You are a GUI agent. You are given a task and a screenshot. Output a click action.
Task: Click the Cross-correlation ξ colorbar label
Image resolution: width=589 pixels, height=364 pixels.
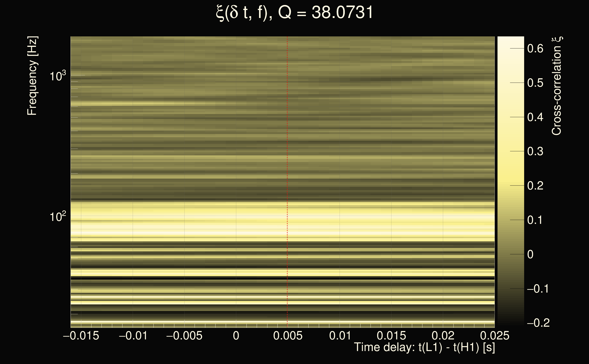point(556,86)
